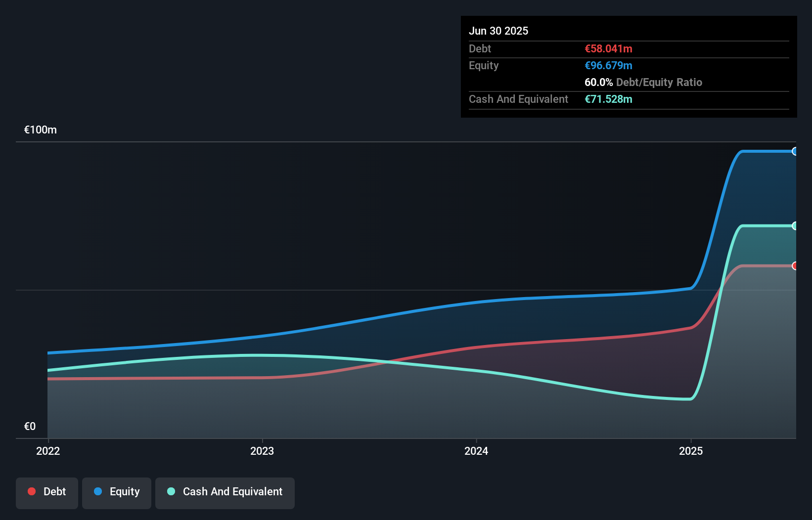Toggle the Equity series visibility
Image resolution: width=812 pixels, height=520 pixels.
[117, 492]
